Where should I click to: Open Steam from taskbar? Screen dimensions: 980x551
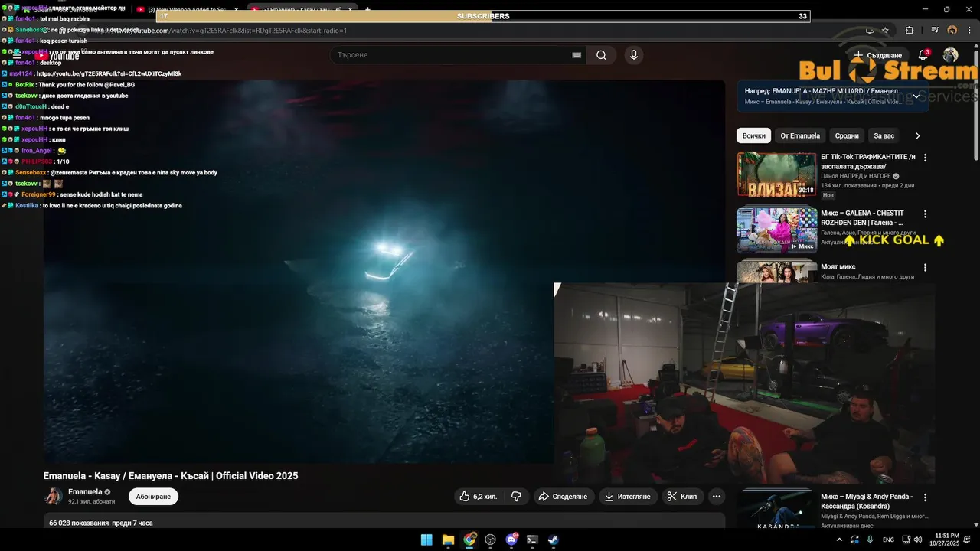point(553,540)
